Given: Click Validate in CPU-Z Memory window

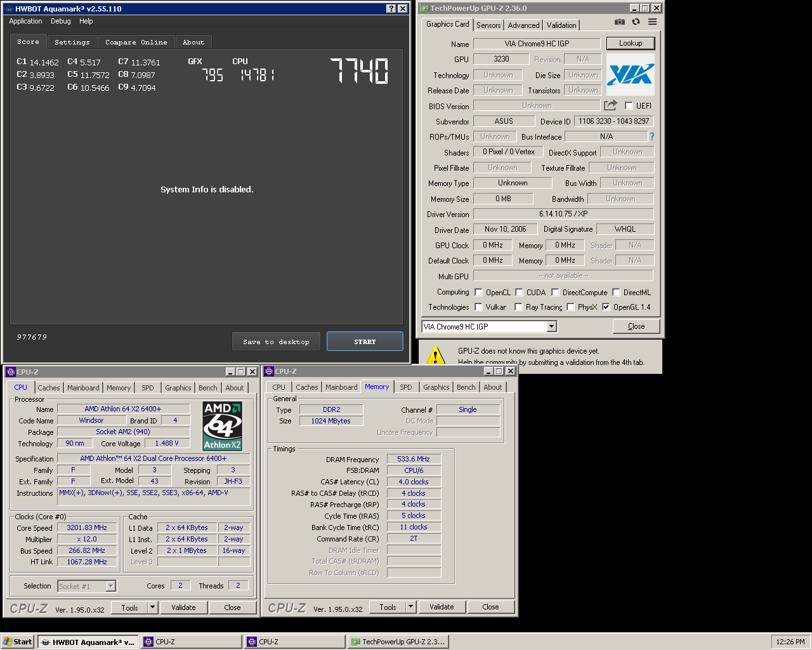Looking at the screenshot, I should pyautogui.click(x=442, y=607).
